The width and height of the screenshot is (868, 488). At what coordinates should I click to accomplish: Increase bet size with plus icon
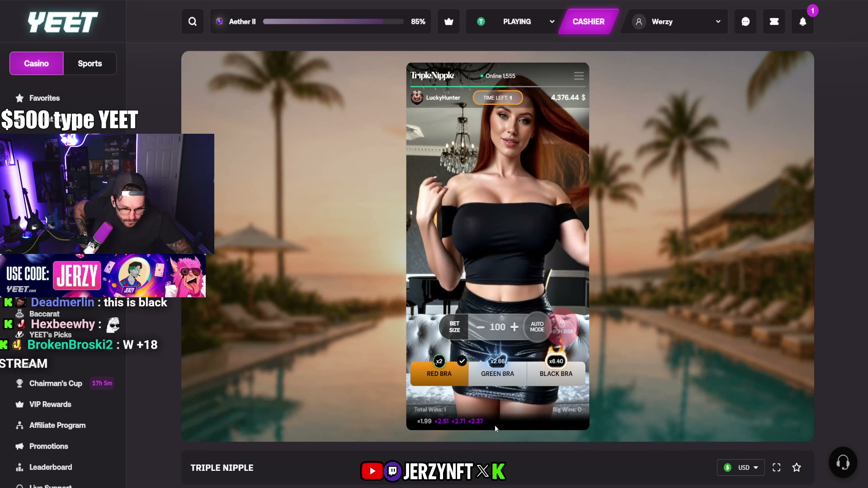[514, 327]
